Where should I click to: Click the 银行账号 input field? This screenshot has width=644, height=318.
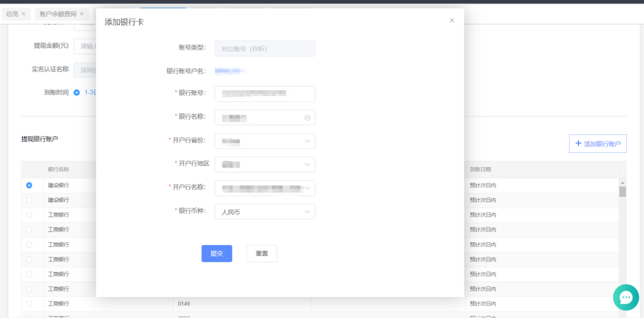[265, 94]
